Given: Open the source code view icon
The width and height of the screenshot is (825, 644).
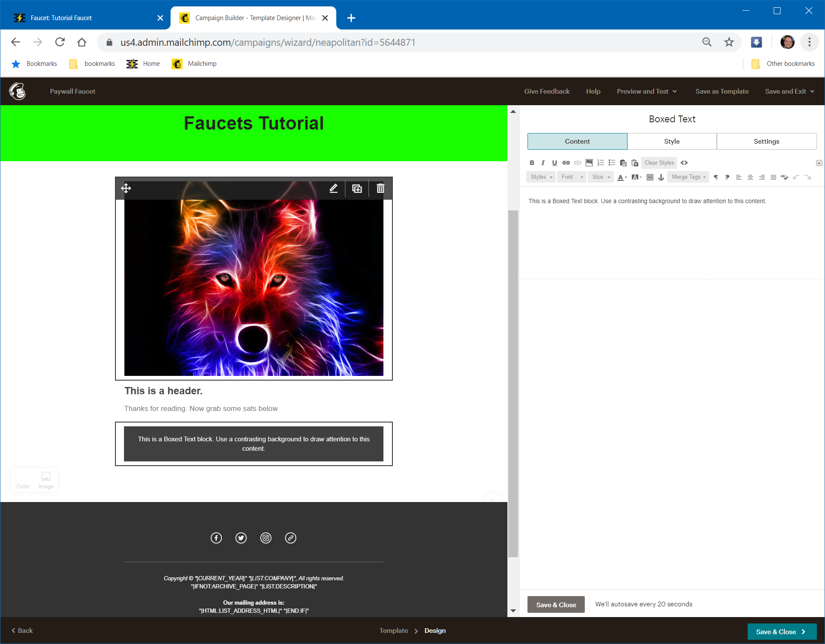Looking at the screenshot, I should 684,163.
